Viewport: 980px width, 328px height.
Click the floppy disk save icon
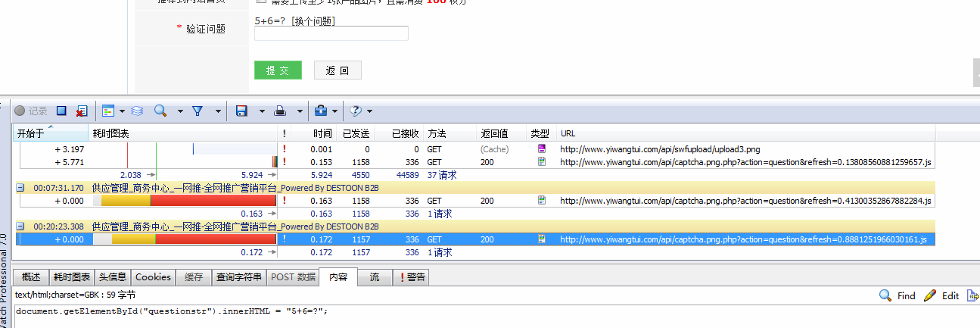coord(241,111)
